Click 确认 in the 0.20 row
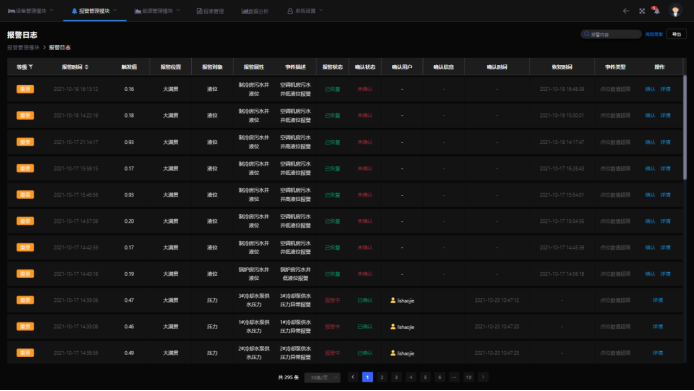This screenshot has width=694, height=391. (x=650, y=221)
